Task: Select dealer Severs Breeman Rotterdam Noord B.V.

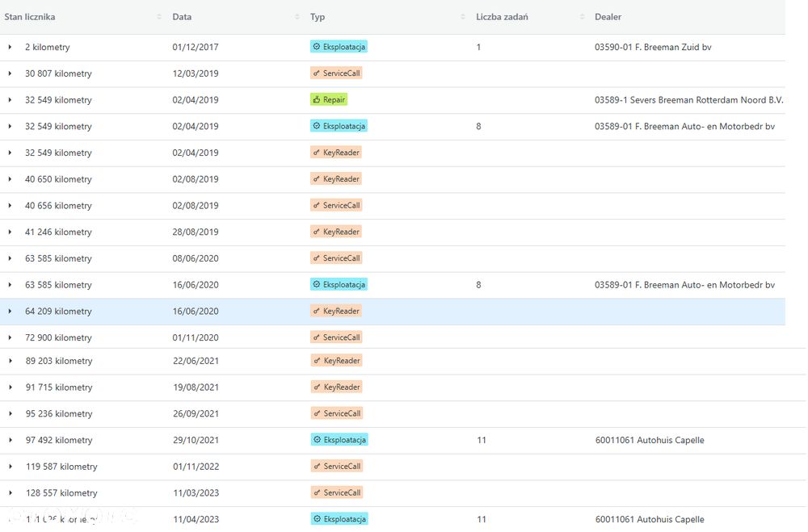Action: pos(688,100)
